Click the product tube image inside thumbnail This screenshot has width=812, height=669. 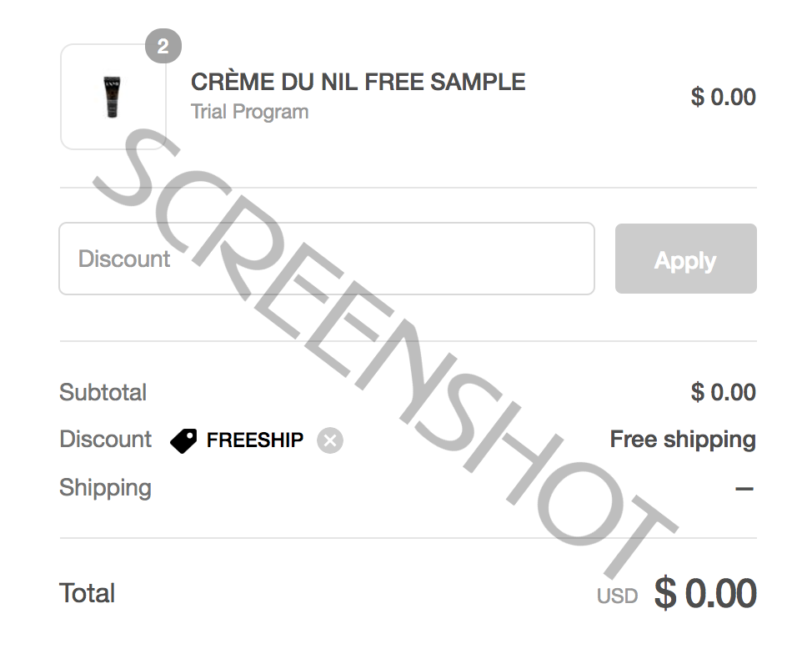coord(113,97)
